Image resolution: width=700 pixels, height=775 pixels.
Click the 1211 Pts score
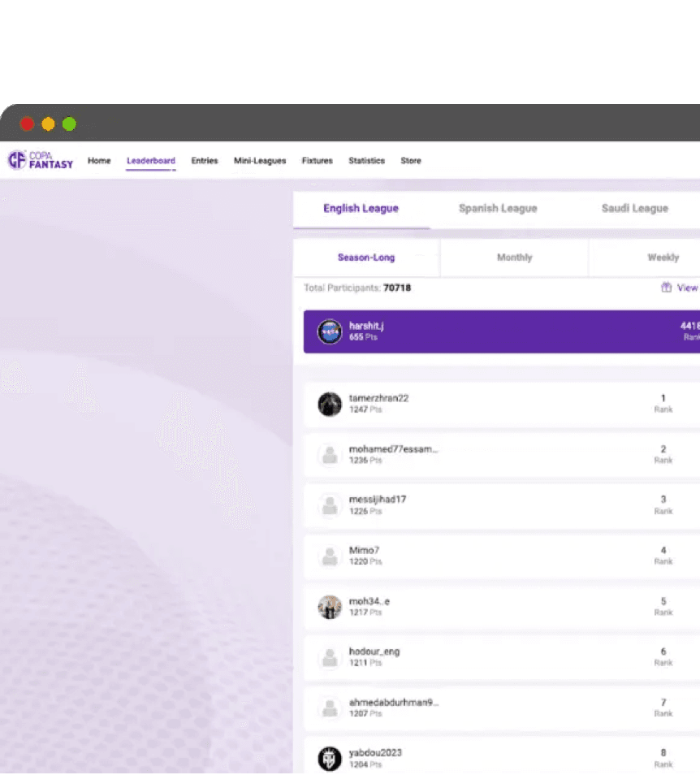click(365, 663)
